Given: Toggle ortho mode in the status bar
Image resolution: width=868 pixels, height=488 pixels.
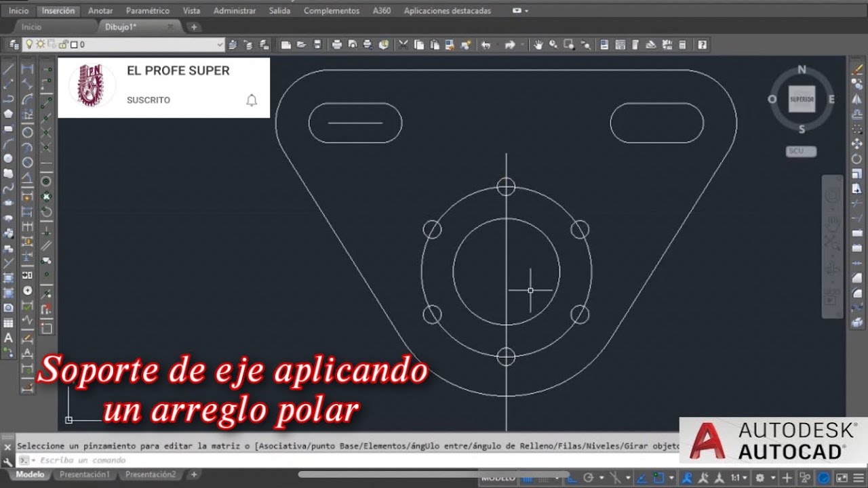Looking at the screenshot, I should pos(573,478).
